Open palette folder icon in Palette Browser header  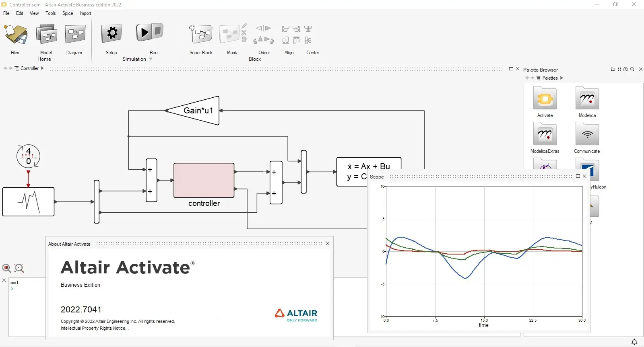click(x=613, y=69)
